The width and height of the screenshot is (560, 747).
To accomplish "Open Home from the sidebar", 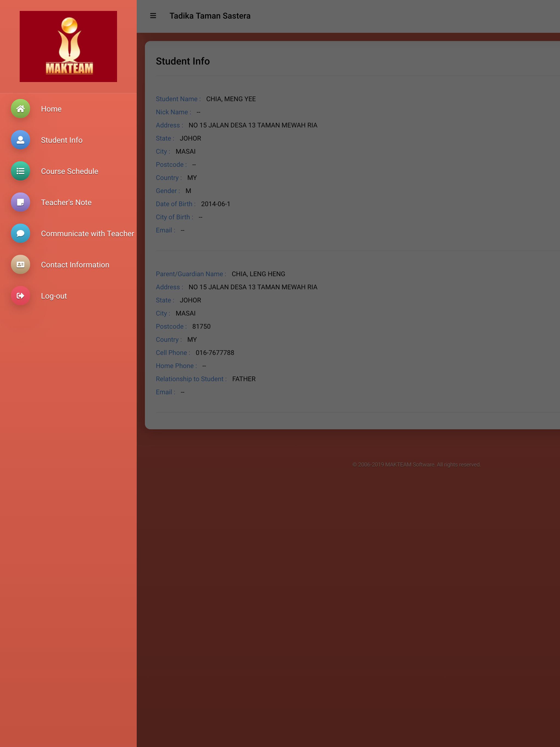I will pos(51,109).
